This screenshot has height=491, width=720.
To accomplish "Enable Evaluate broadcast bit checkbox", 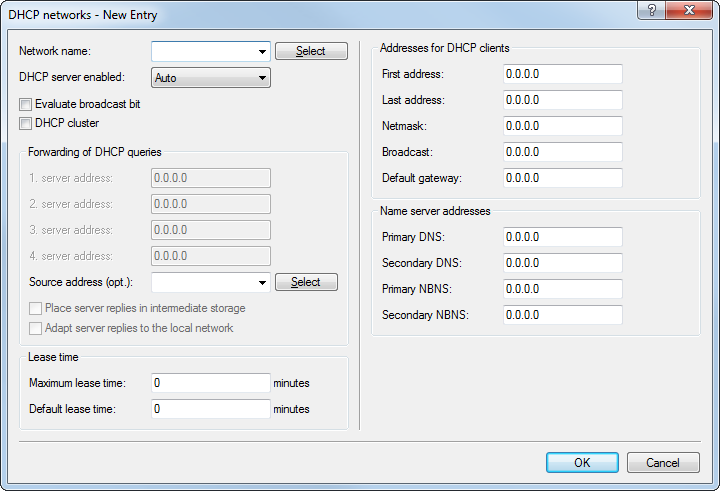I will [26, 104].
